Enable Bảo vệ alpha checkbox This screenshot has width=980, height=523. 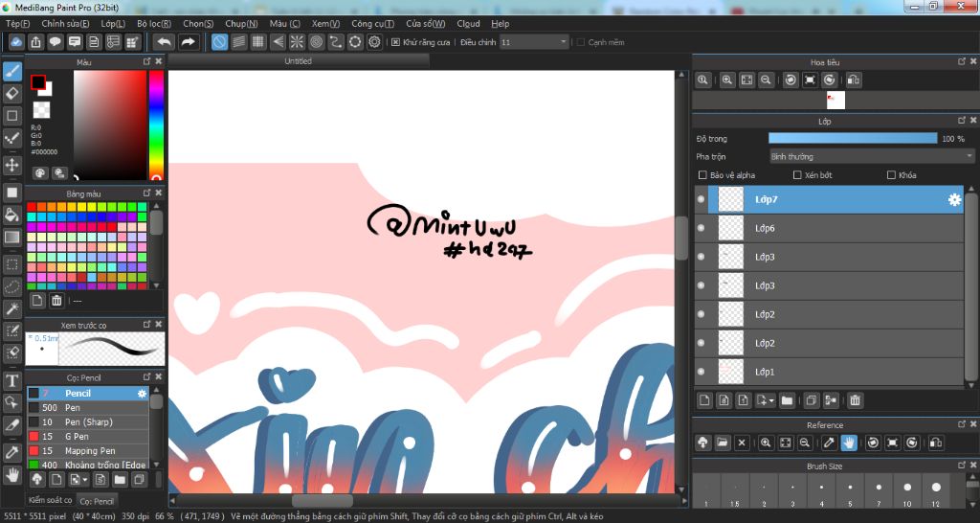point(702,175)
